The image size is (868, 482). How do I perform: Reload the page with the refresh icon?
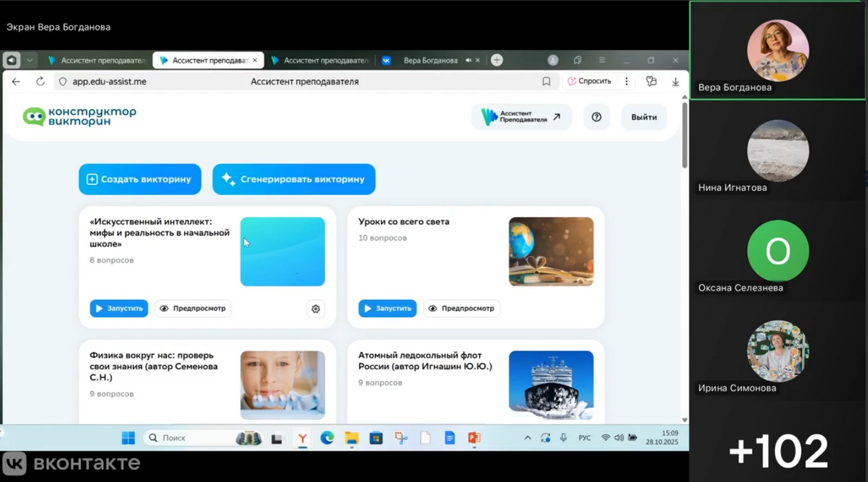40,81
